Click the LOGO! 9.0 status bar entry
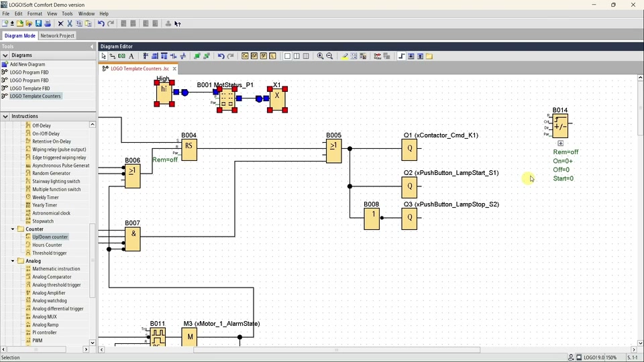The height and width of the screenshot is (362, 644). [590, 357]
